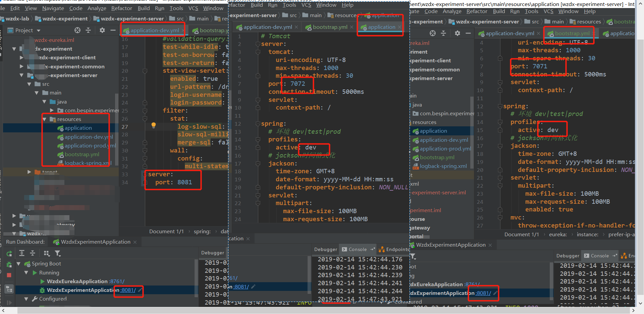Click the yellow light bulb on line 27
Screen dimensions: 644x314
click(154, 125)
